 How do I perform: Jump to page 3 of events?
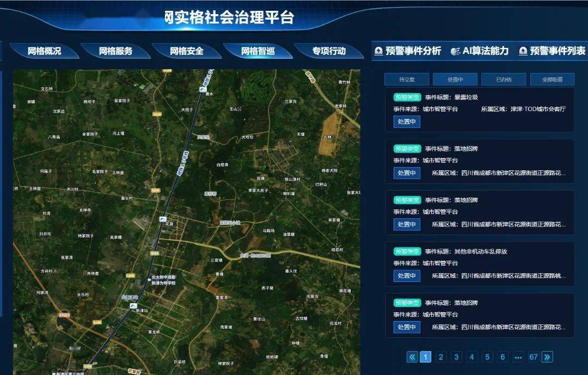456,357
